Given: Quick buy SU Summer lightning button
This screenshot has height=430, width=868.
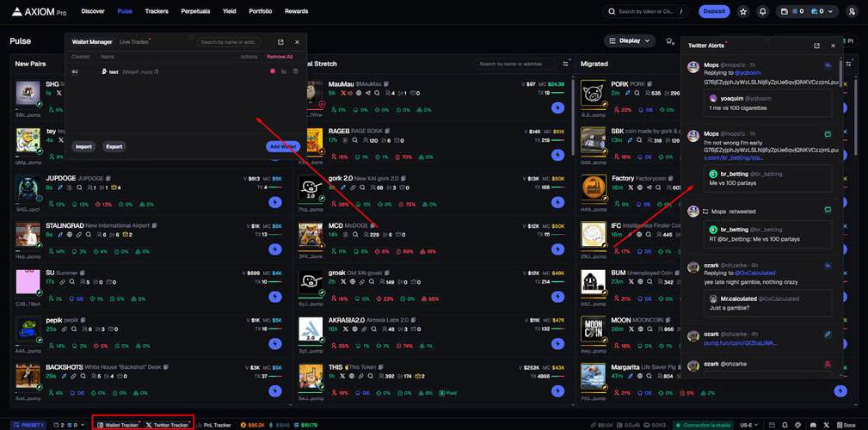Looking at the screenshot, I should pyautogui.click(x=275, y=298).
